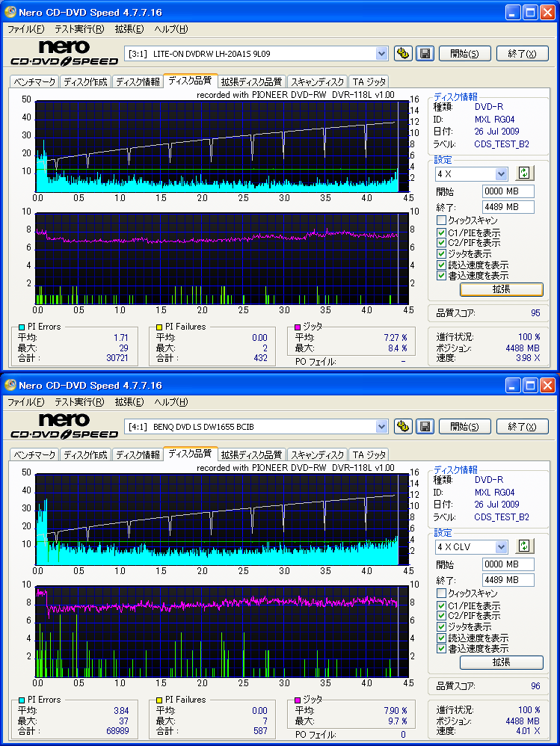Click 拡張 button in the BENQ settings panel

(x=502, y=662)
